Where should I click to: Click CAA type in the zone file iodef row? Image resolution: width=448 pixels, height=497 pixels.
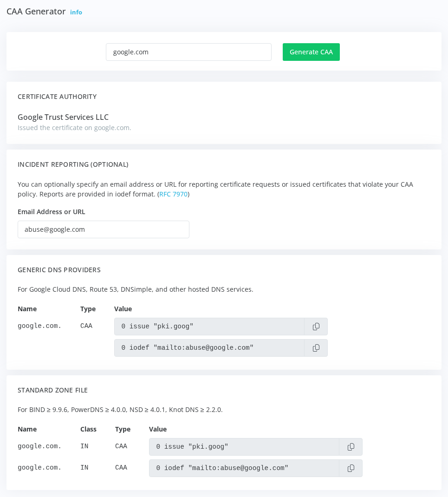(121, 468)
